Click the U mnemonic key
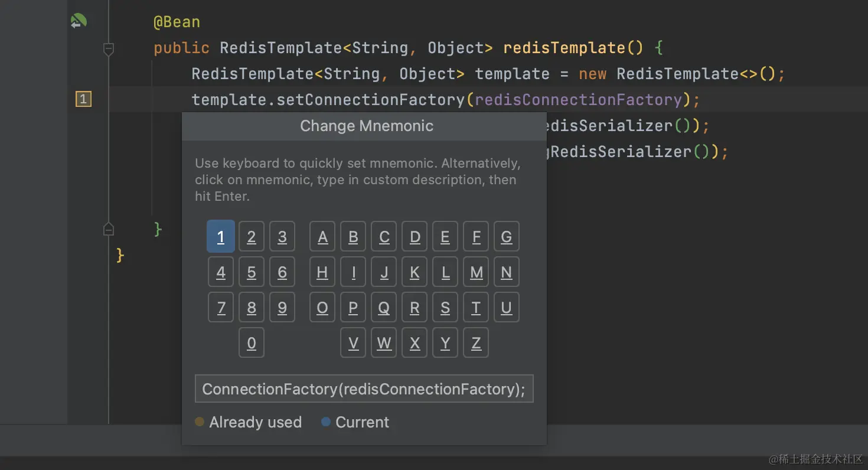The height and width of the screenshot is (470, 868). 507,307
